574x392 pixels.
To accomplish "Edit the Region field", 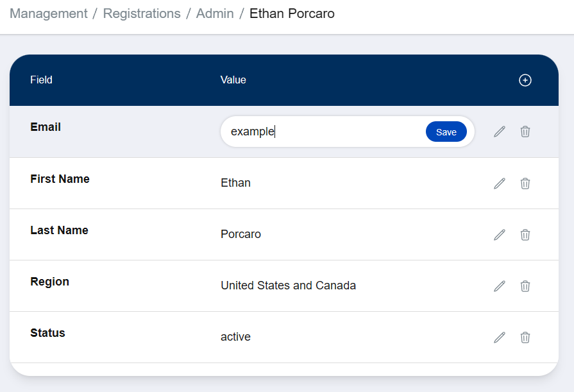I will click(500, 286).
